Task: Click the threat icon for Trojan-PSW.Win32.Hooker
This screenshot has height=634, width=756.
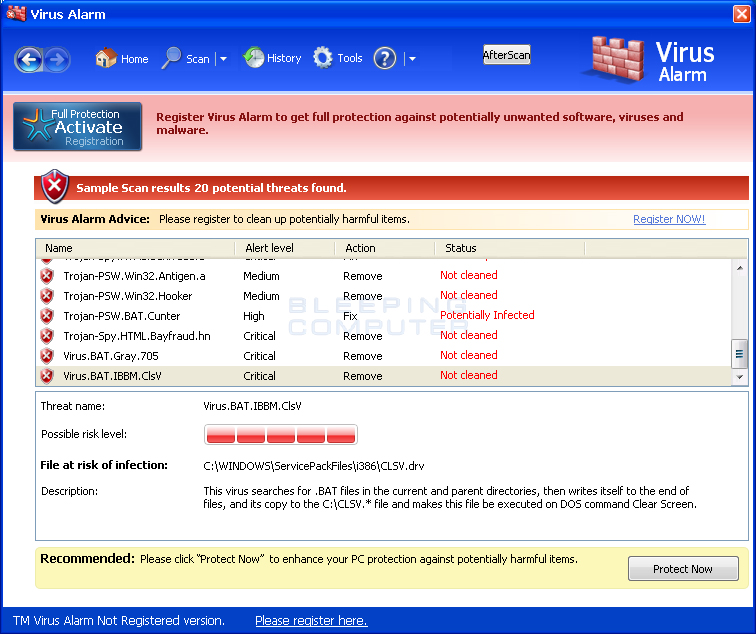Action: tap(47, 296)
